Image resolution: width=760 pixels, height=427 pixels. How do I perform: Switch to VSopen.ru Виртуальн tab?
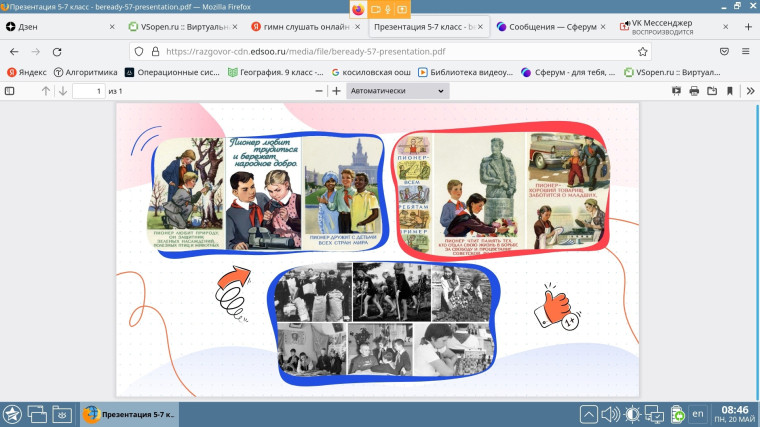point(182,27)
